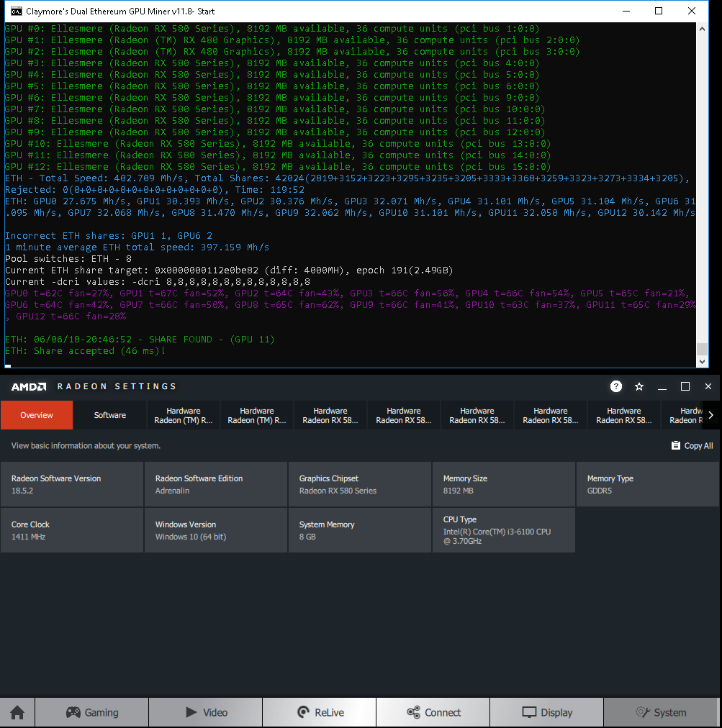Close the Radeon Settings window
This screenshot has height=728, width=722.
pyautogui.click(x=708, y=386)
